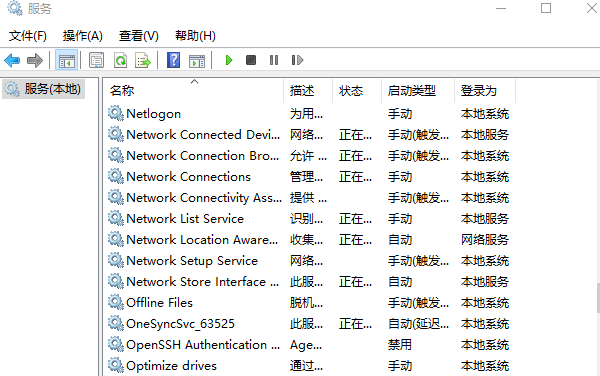
Task: Open the Properties toolbar icon
Action: click(96, 60)
